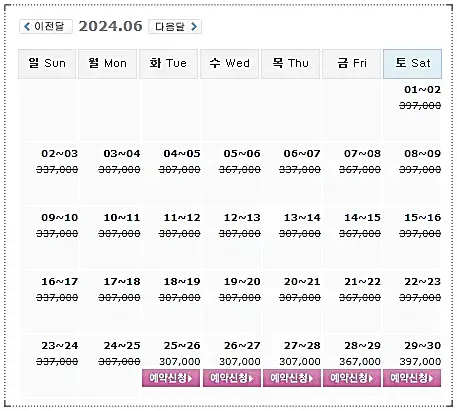Click the struck-out 367,000 price under 05~06
The image size is (457, 411).
(240, 170)
